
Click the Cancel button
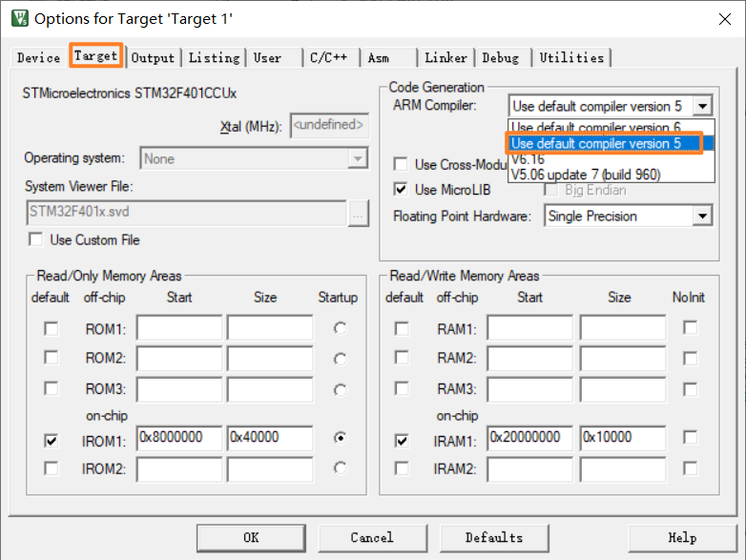[x=373, y=538]
